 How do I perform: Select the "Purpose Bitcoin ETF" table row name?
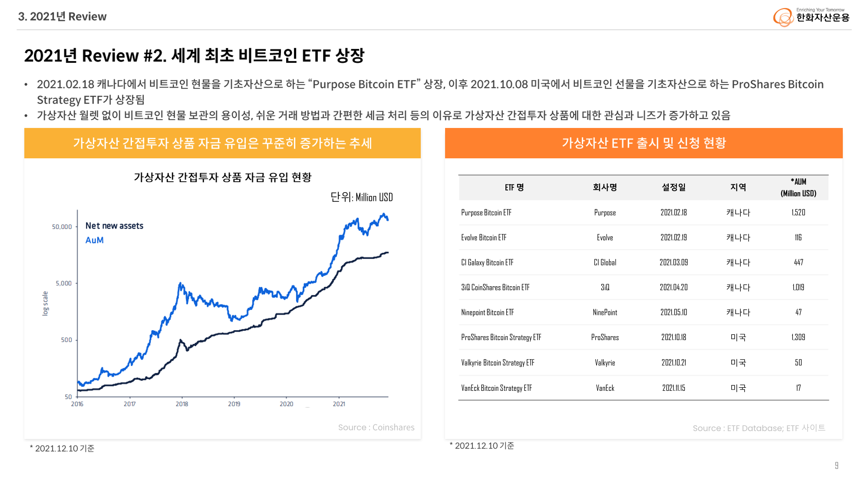click(x=486, y=213)
